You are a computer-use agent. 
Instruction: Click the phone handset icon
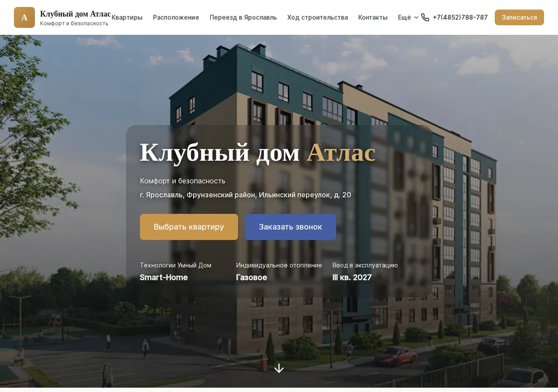[425, 17]
